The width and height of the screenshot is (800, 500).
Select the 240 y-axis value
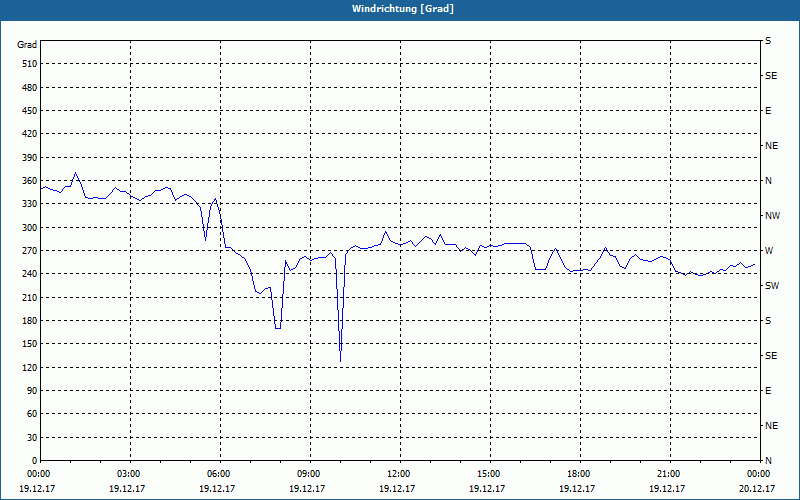30,274
